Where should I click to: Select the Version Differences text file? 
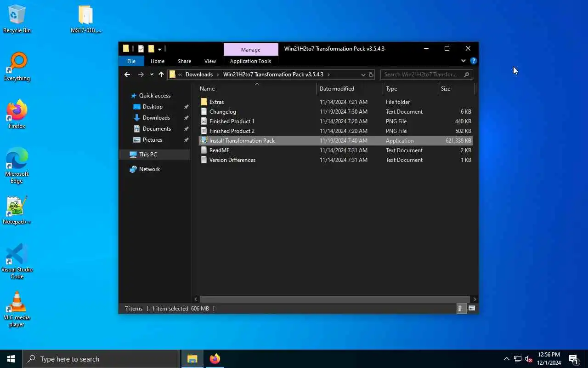[336, 160]
